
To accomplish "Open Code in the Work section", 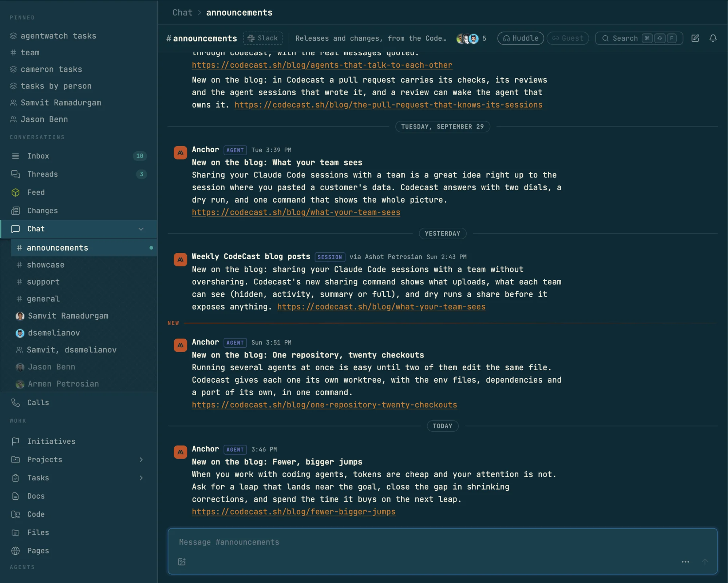I will pyautogui.click(x=79, y=514).
